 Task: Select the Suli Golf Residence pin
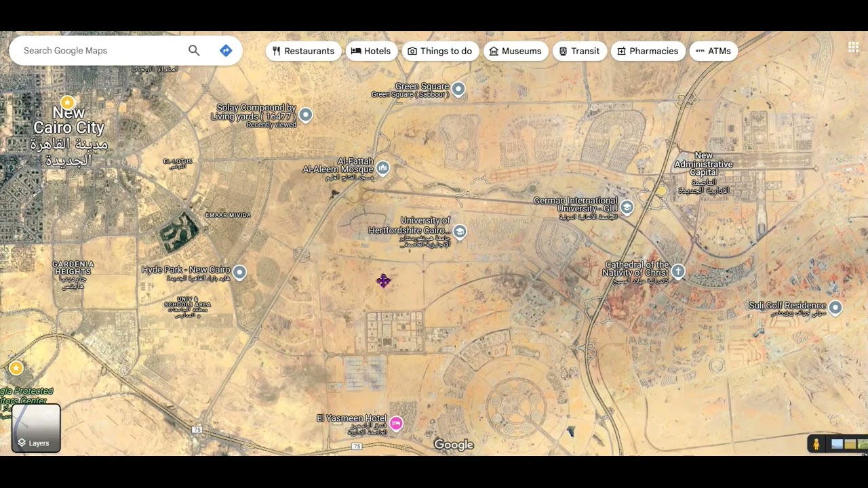coord(835,308)
